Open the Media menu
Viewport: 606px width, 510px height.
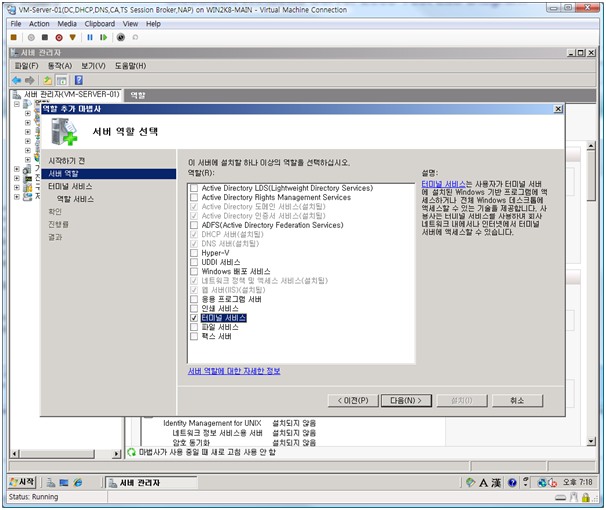click(67, 24)
